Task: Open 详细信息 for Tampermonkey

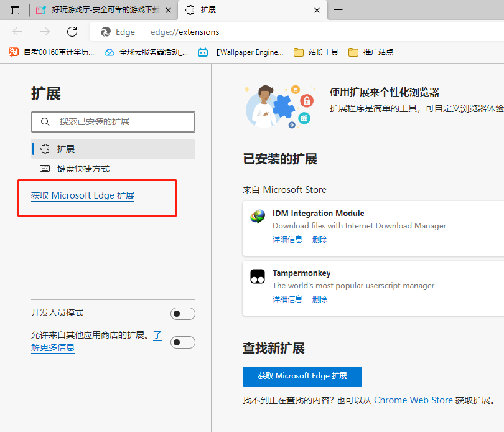Action: click(287, 299)
